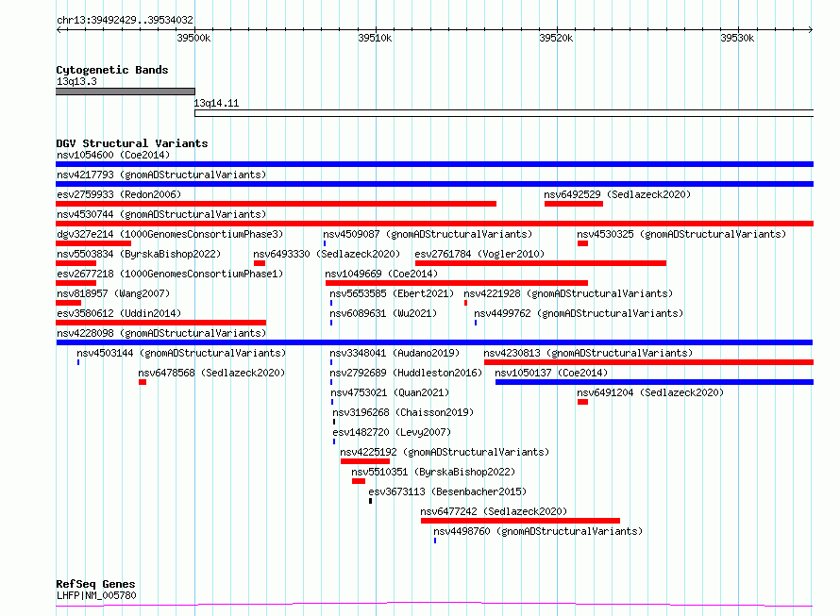
Task: Click nsv6477242 (Sedlazeck2020) label
Action: coord(494,511)
